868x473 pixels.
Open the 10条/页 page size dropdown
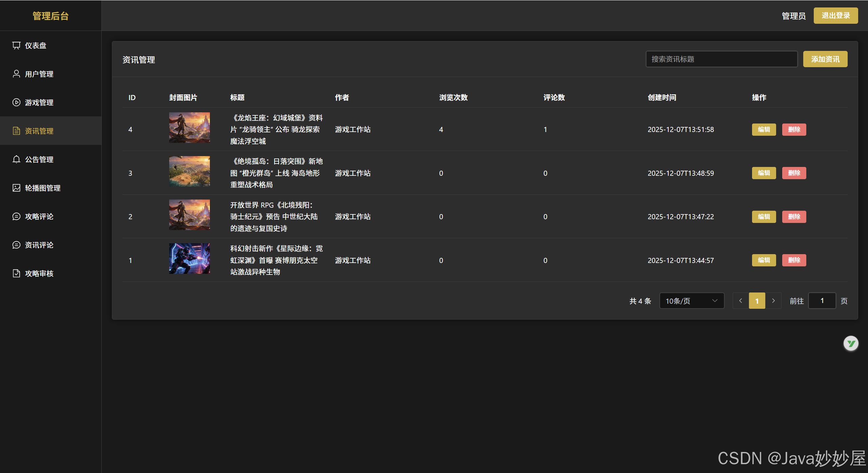click(x=691, y=301)
